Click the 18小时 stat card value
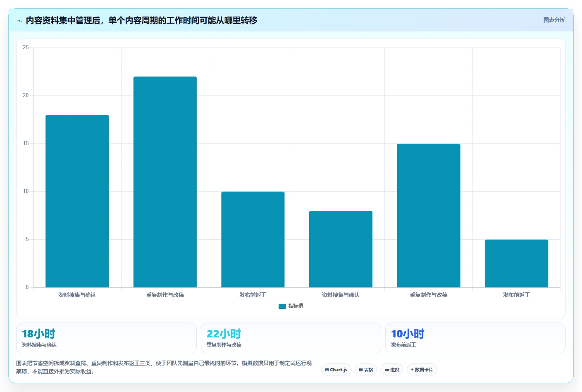 click(38, 334)
